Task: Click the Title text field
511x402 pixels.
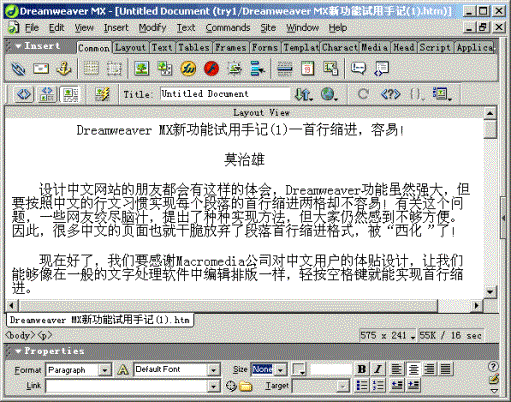Action: (x=225, y=94)
